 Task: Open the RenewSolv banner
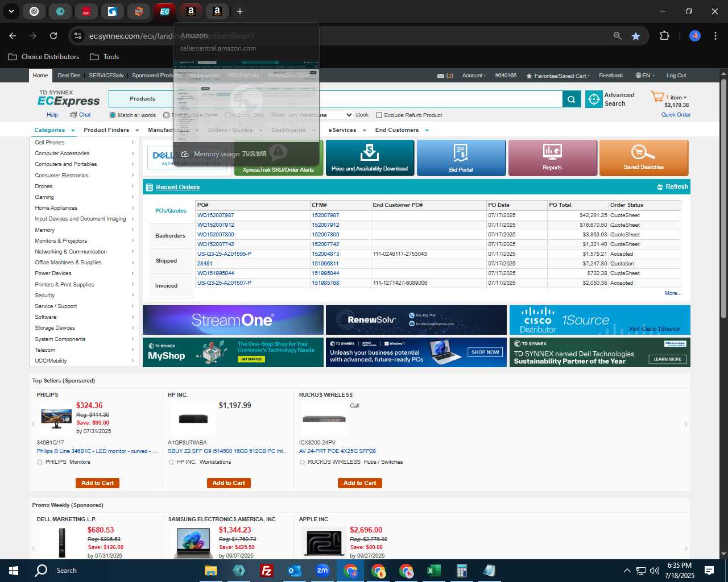pyautogui.click(x=416, y=320)
